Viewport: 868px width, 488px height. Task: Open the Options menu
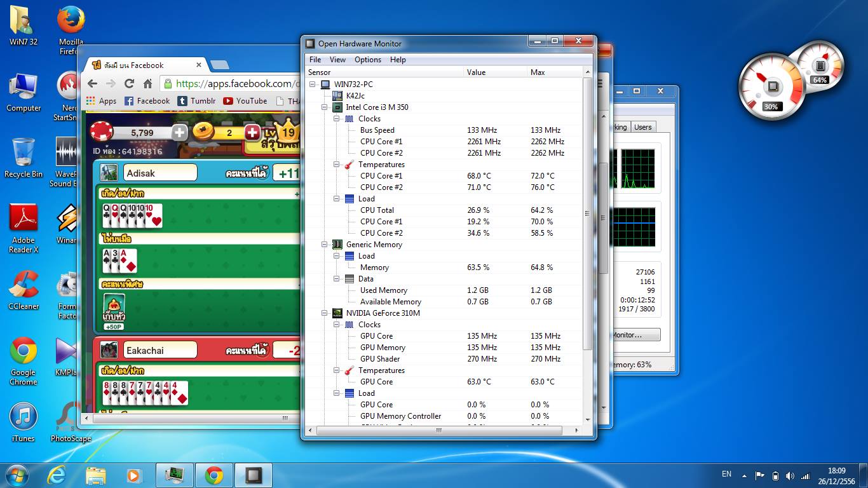[x=367, y=60]
